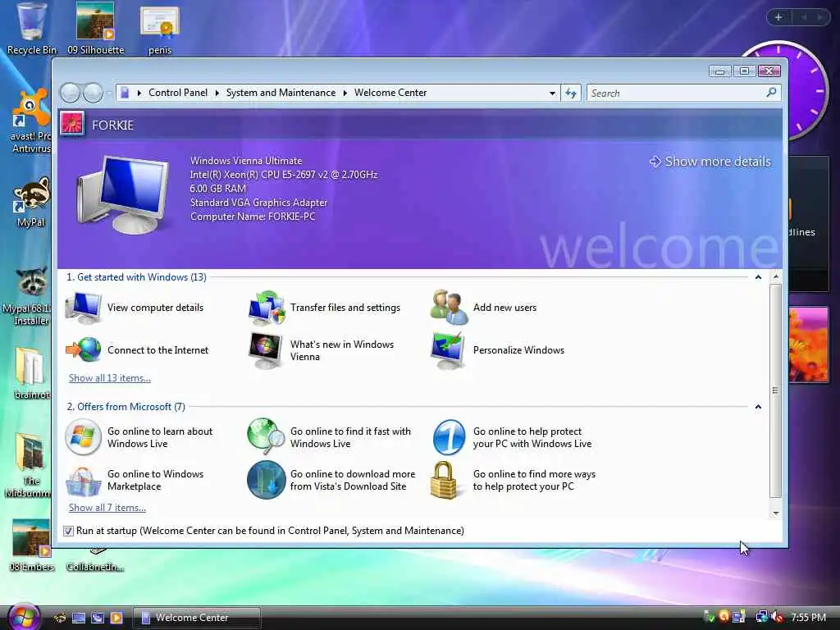Open the recent pages dropdown beside Forward
This screenshot has width=840, height=630.
[109, 94]
